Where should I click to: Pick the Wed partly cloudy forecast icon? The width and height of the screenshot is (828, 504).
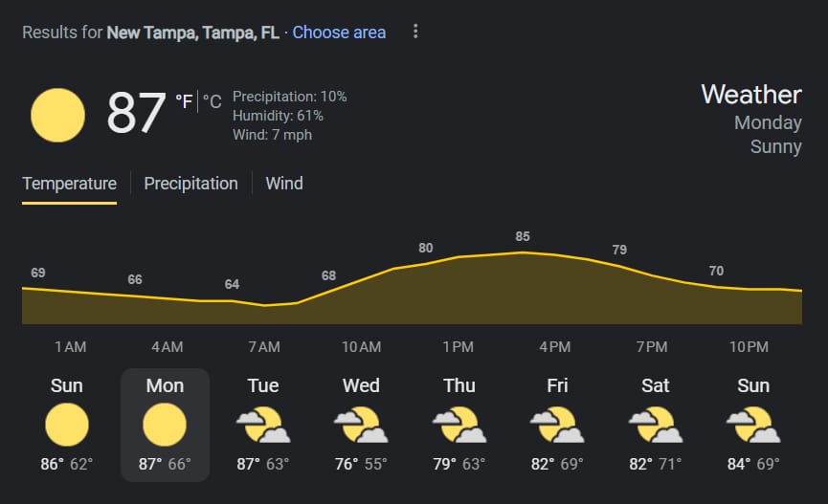(x=361, y=425)
